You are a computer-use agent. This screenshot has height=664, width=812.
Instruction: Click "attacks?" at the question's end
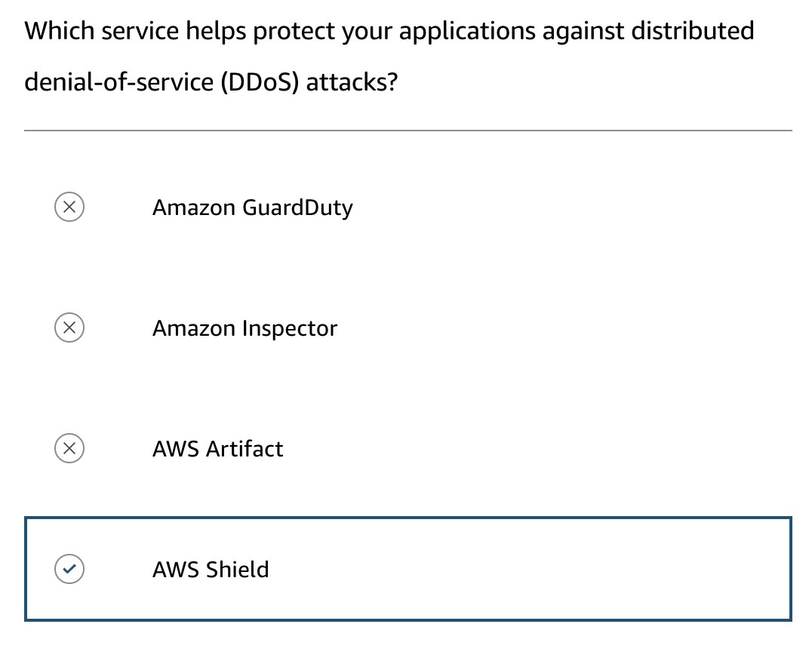[x=352, y=81]
